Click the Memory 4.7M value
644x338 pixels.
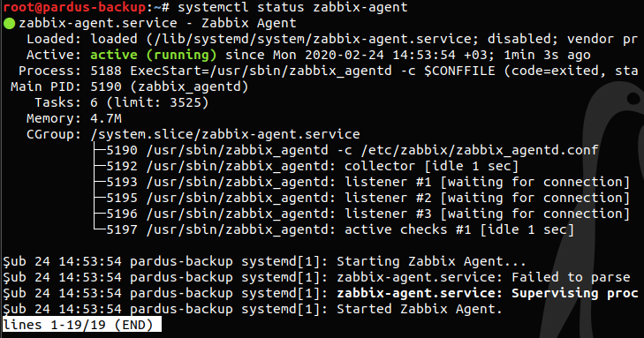click(106, 118)
